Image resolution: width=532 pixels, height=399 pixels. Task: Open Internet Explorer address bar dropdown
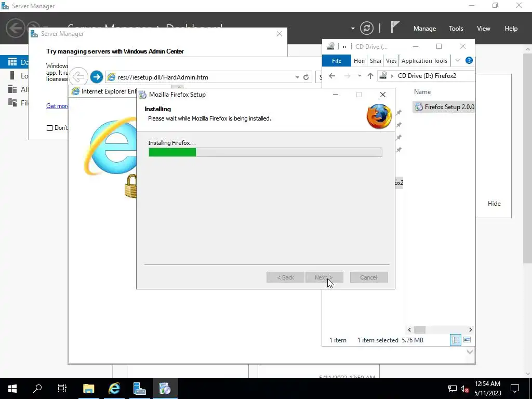coord(297,77)
